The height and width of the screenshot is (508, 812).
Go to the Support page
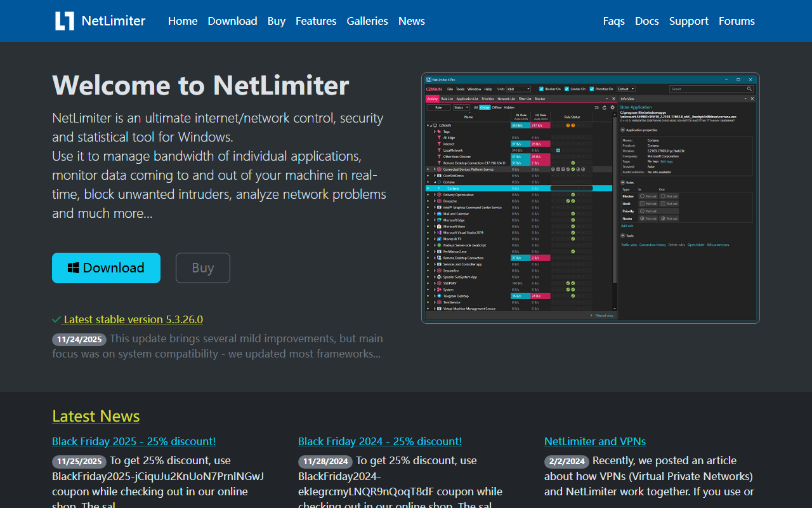tap(689, 21)
